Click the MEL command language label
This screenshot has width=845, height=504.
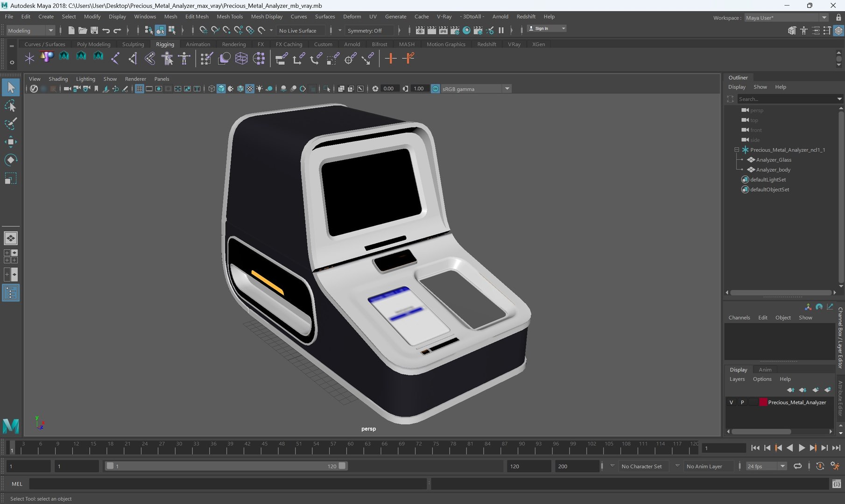pos(17,484)
